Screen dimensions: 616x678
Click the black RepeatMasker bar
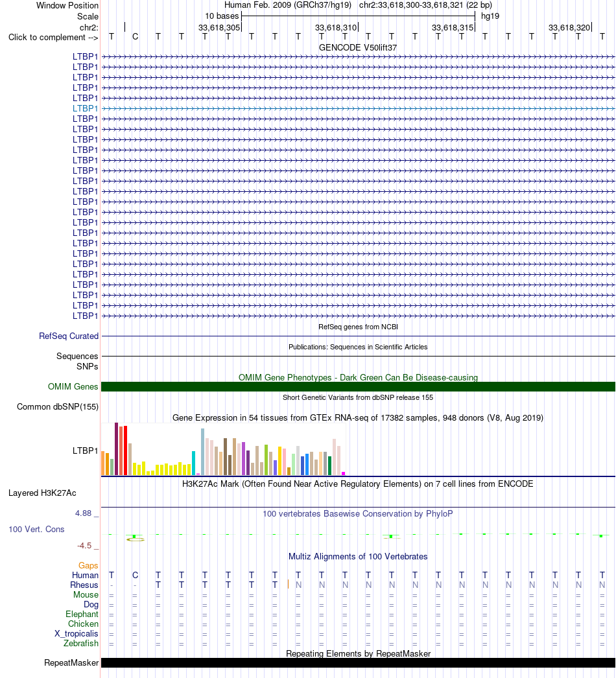coord(358,663)
